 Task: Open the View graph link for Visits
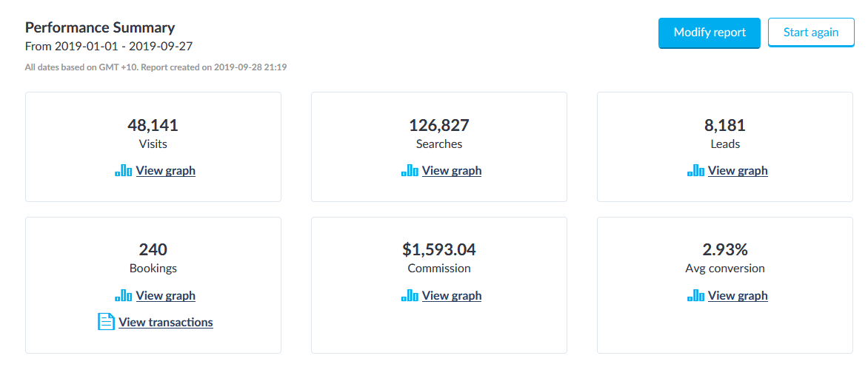166,171
